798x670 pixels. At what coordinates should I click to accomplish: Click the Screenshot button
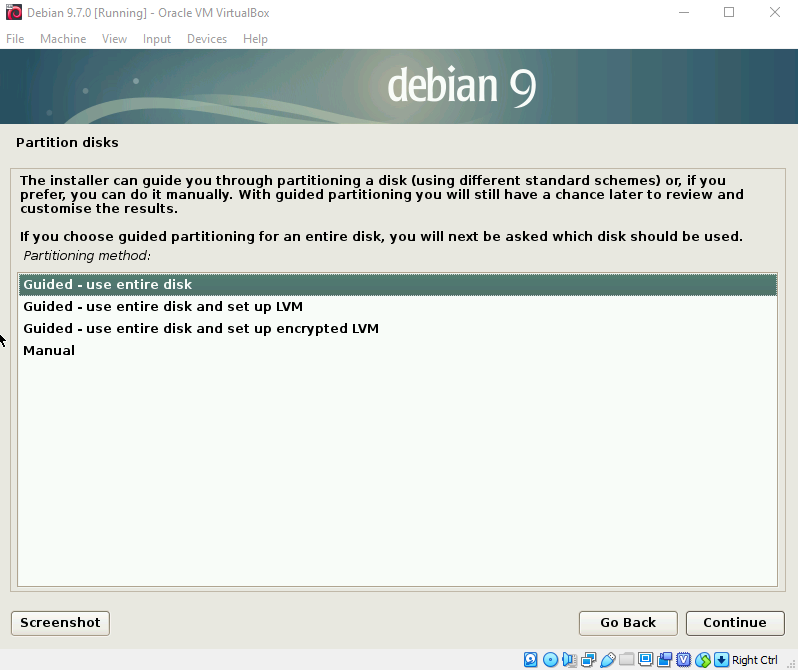tap(60, 623)
